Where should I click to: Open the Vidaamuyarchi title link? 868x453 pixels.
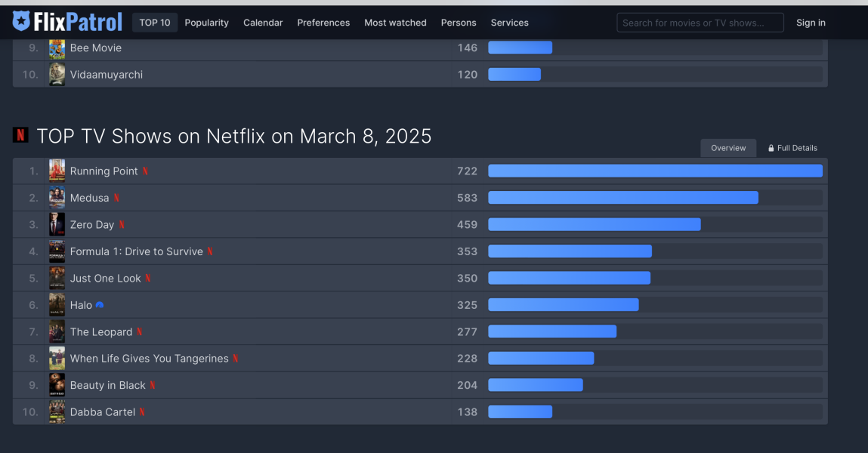point(107,75)
